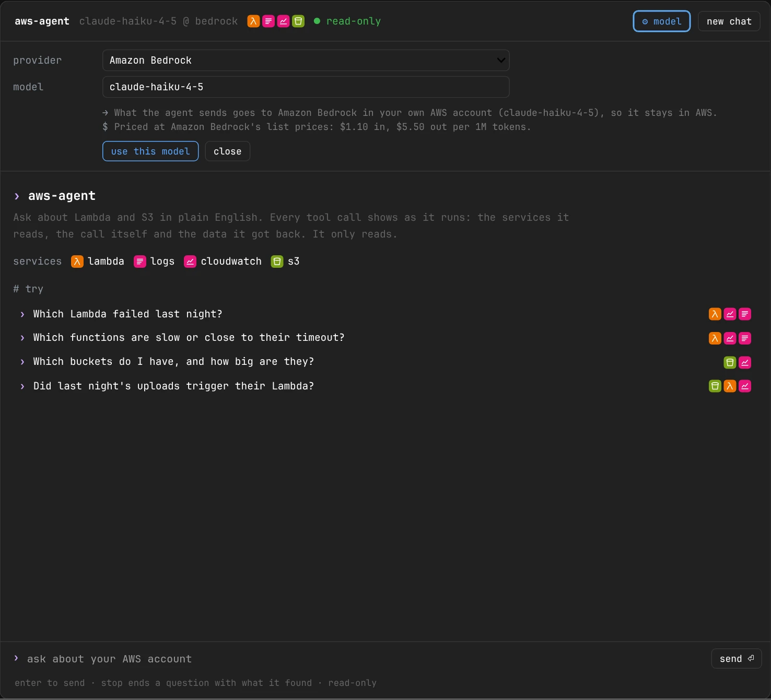The image size is (771, 700).
Task: Close the model settings panel
Action: tap(228, 151)
